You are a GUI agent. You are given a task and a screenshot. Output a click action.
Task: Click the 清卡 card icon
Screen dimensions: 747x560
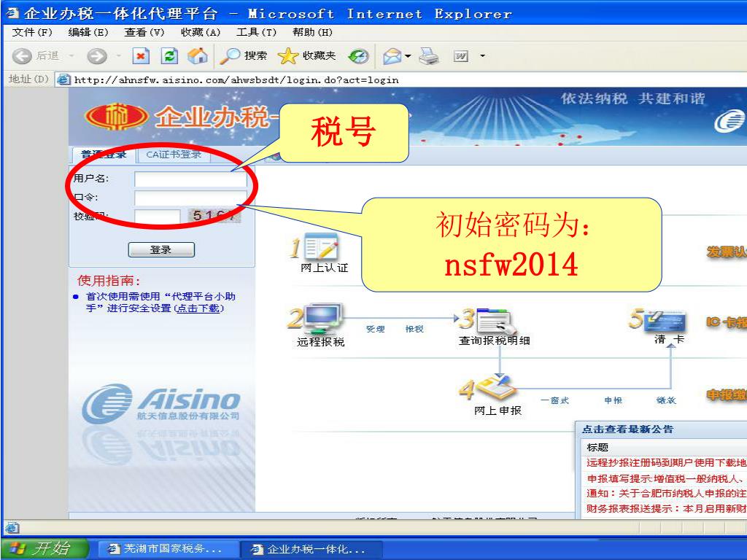point(665,321)
